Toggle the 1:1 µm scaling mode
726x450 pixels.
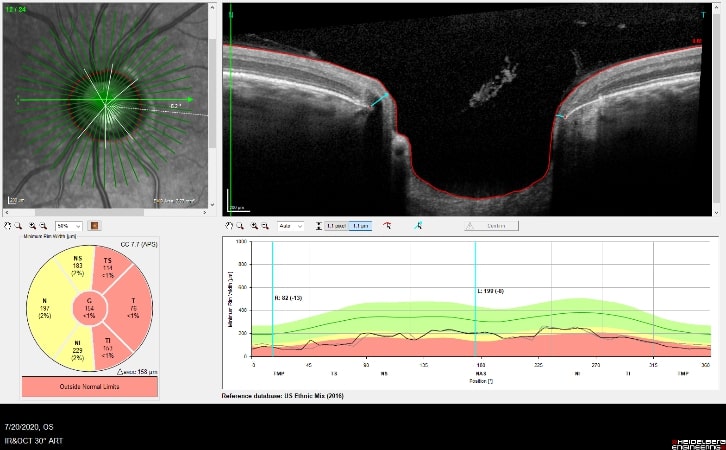[x=358, y=226]
